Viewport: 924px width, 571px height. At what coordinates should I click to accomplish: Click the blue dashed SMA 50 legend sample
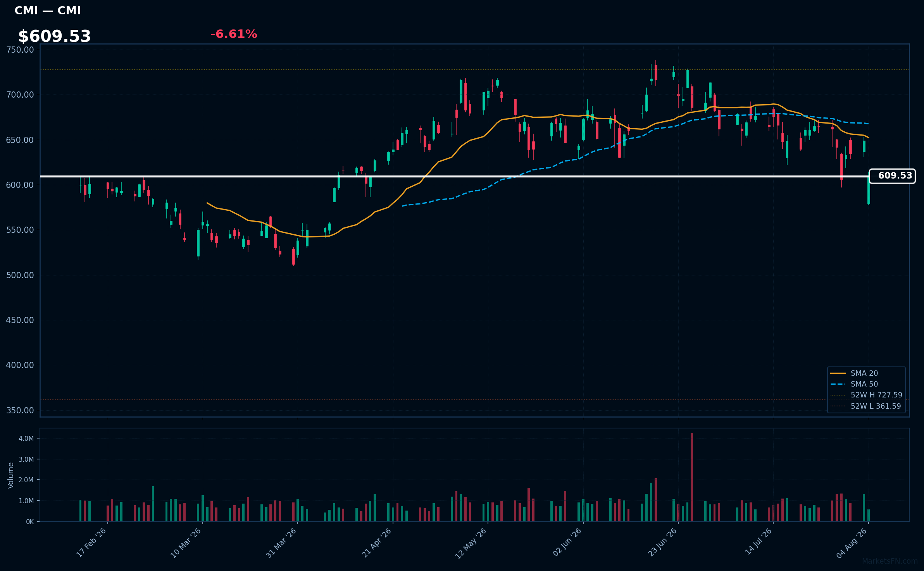838,384
